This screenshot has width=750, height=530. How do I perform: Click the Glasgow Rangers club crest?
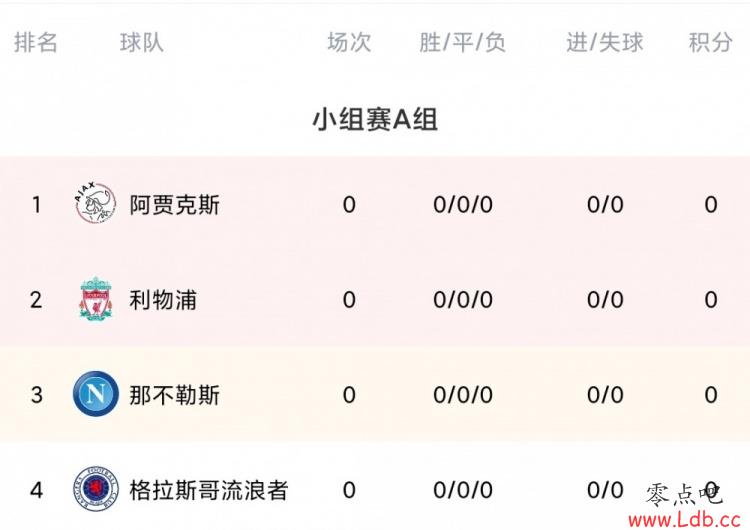click(x=96, y=489)
